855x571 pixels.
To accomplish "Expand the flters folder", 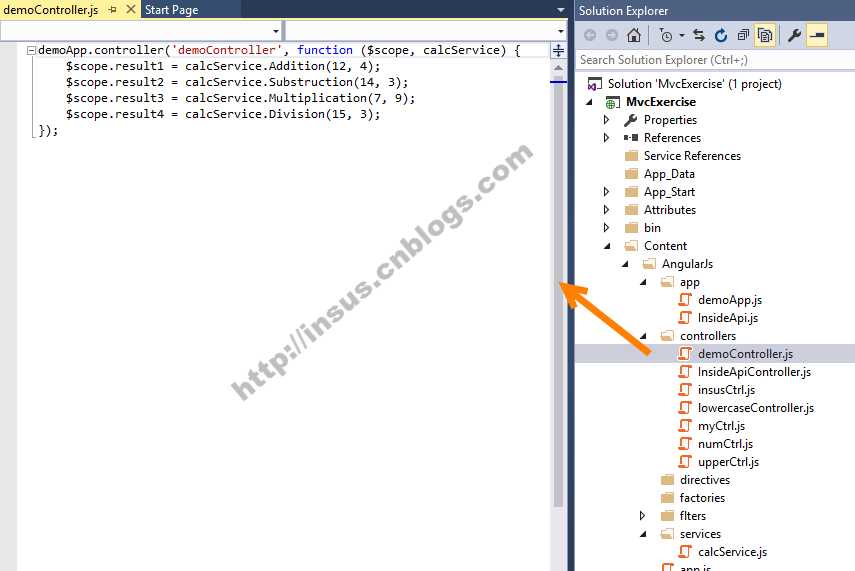I will point(642,516).
